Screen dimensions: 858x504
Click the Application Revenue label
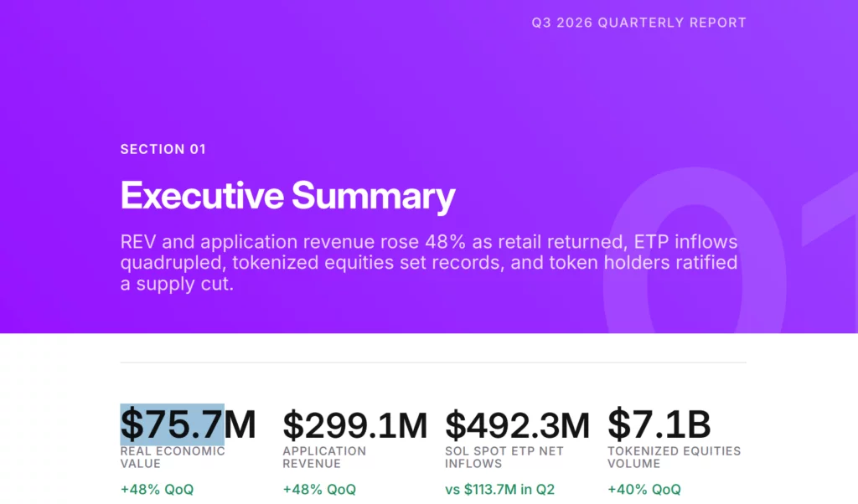[324, 457]
